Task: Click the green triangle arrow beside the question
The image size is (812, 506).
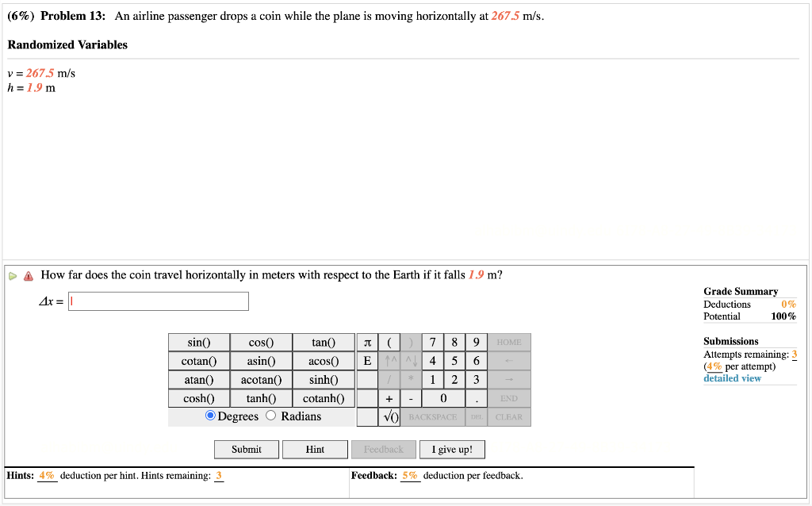Action: pos(14,275)
